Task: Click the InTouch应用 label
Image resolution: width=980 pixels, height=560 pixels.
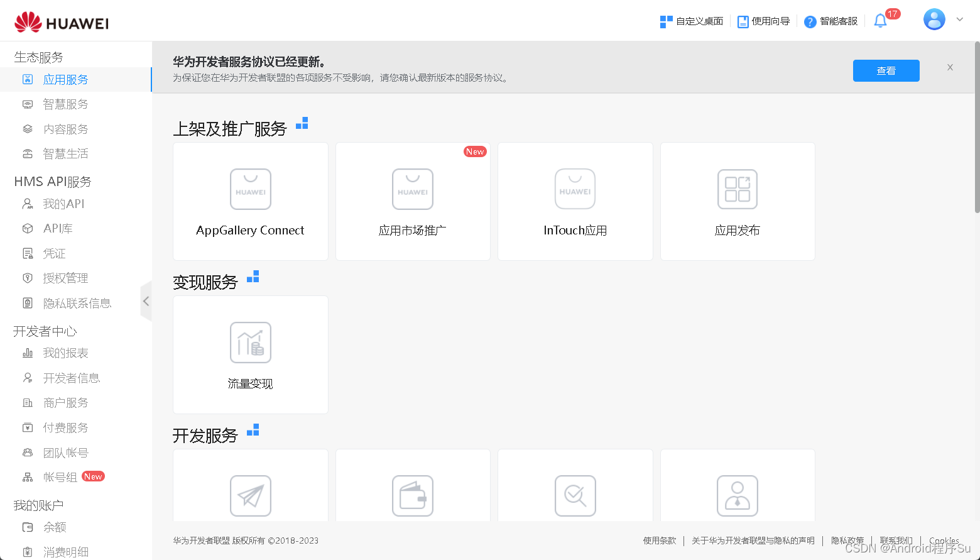Action: (x=575, y=230)
